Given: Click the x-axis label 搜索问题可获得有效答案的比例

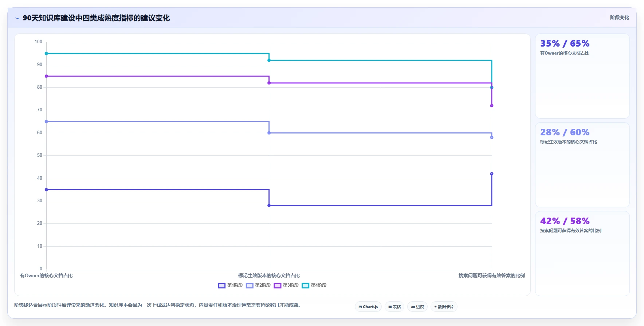Looking at the screenshot, I should pyautogui.click(x=492, y=276).
